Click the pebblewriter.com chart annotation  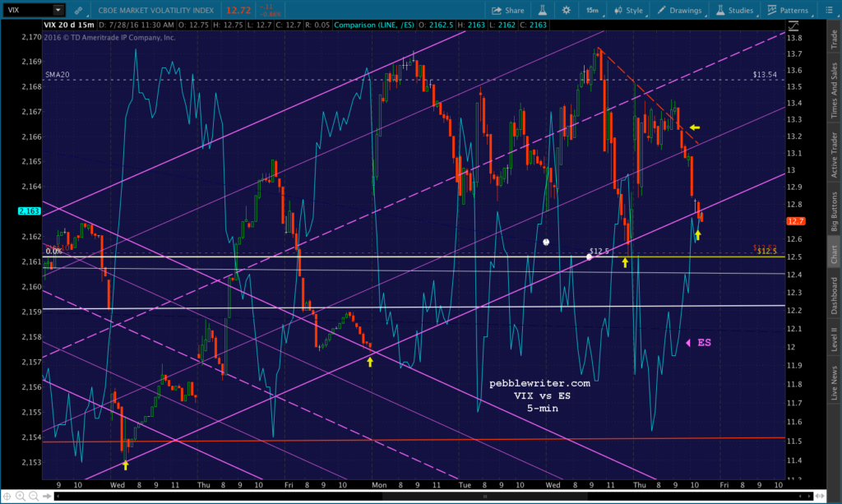click(539, 383)
